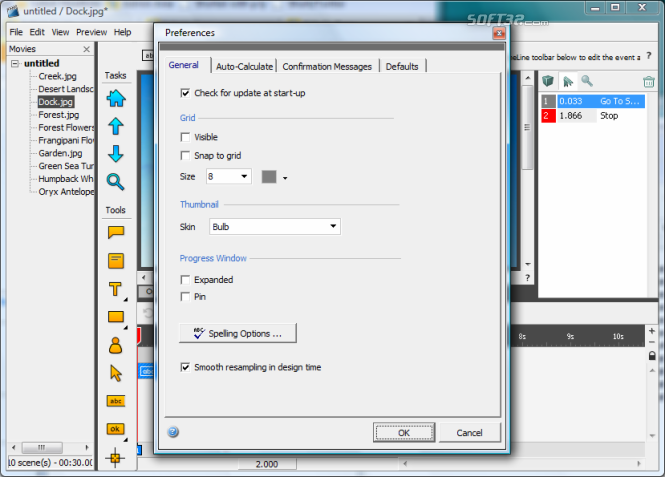Select Garden.jpg in the Movies tree
Screen dimensions: 665x477
pos(60,153)
